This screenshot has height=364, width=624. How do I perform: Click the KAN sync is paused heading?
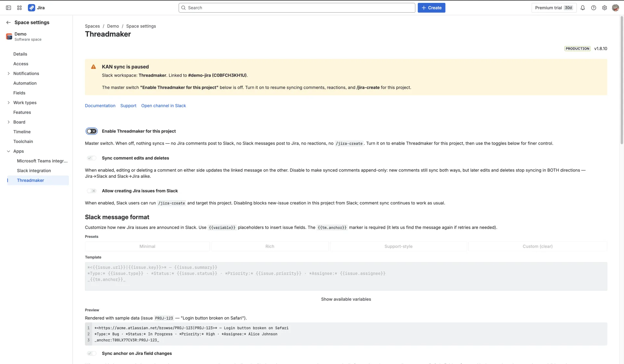point(125,67)
